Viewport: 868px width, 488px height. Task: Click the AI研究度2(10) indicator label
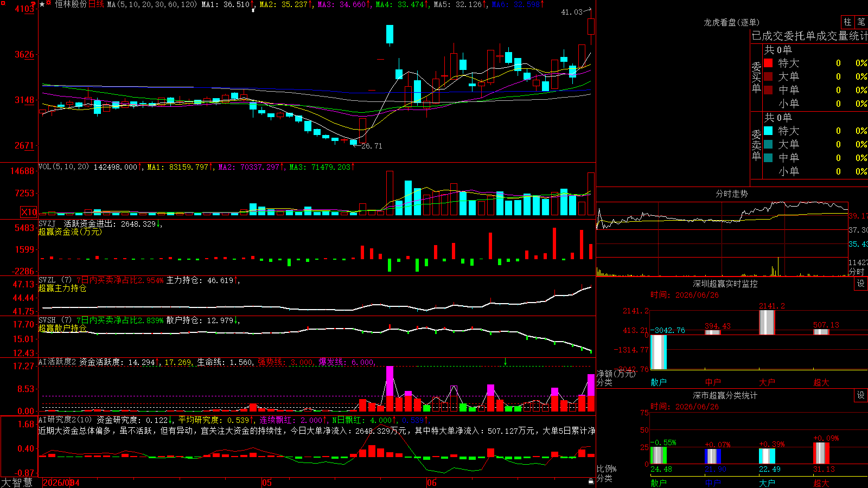(65, 420)
